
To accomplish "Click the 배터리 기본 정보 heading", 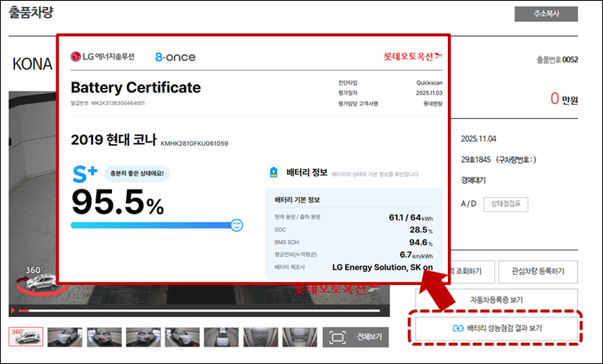I will (x=298, y=200).
